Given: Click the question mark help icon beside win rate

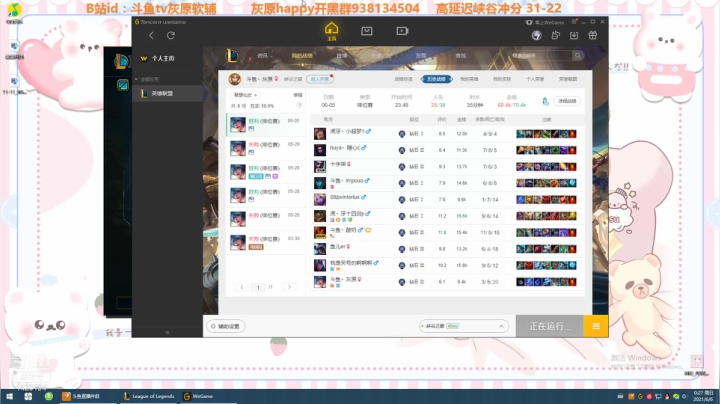Looking at the screenshot, I should pyautogui.click(x=299, y=106).
